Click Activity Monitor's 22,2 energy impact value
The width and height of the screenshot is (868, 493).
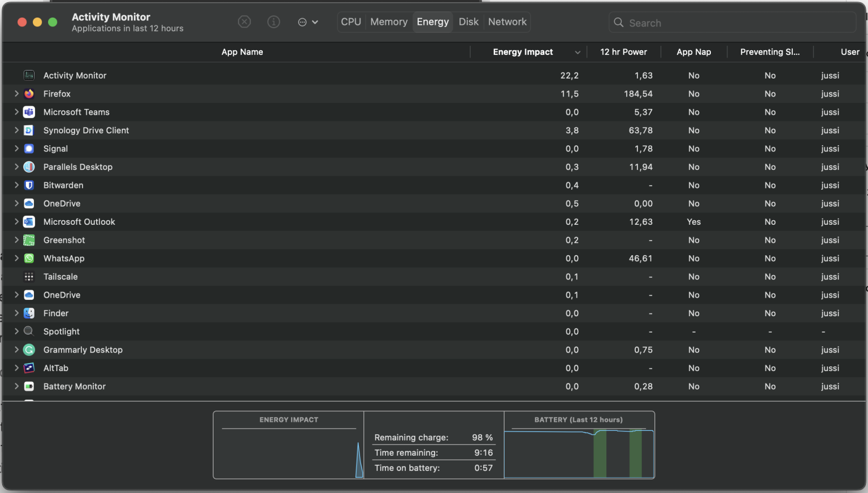[x=570, y=76]
